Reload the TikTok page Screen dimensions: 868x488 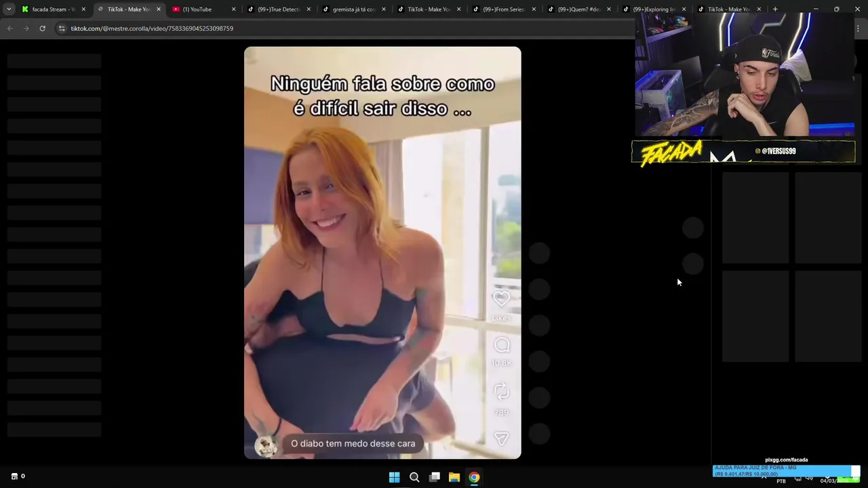[42, 28]
